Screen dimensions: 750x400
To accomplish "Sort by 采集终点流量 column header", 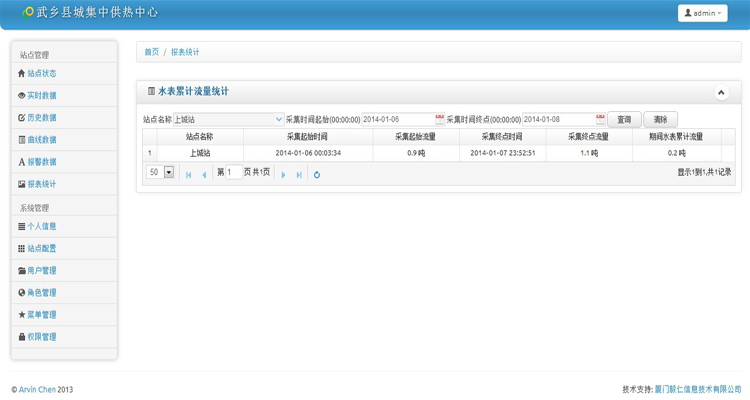I will (589, 137).
